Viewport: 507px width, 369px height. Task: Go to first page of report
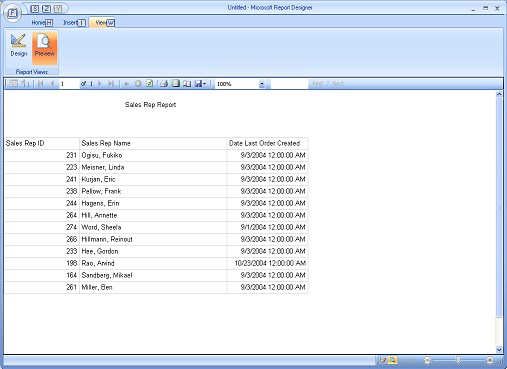click(x=41, y=84)
